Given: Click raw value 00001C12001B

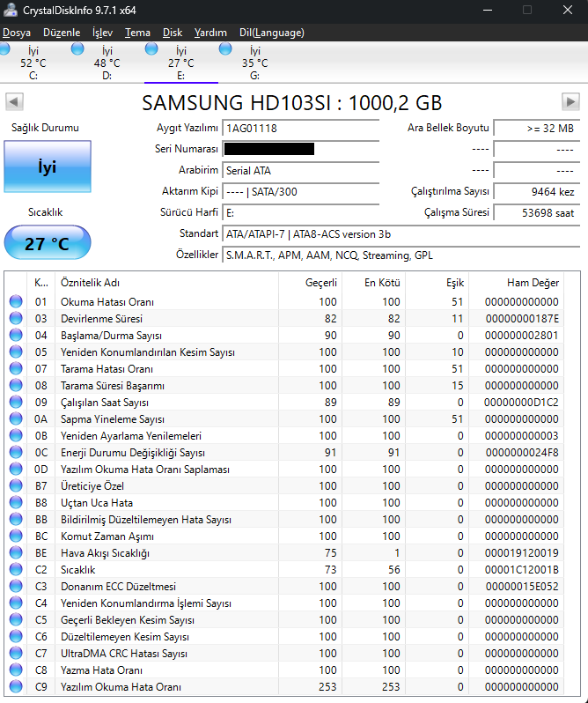Looking at the screenshot, I should (522, 569).
